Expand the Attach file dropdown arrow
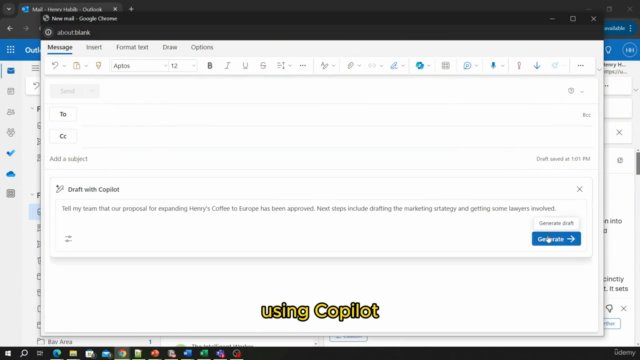The height and width of the screenshot is (360, 640). point(359,66)
